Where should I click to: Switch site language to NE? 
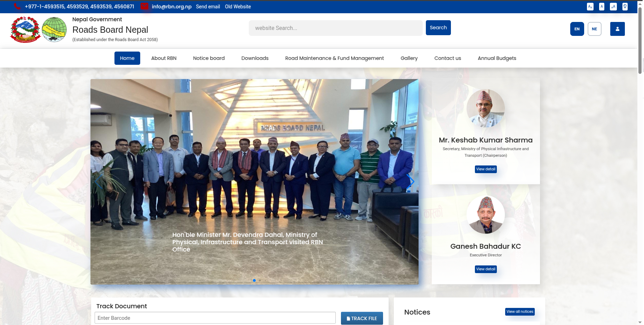click(x=594, y=29)
